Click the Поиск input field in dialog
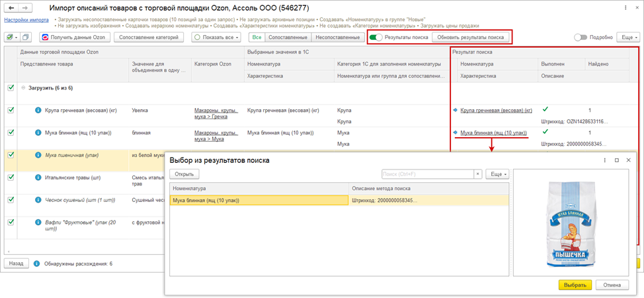Image resolution: width=644 pixels, height=298 pixels. pos(427,174)
